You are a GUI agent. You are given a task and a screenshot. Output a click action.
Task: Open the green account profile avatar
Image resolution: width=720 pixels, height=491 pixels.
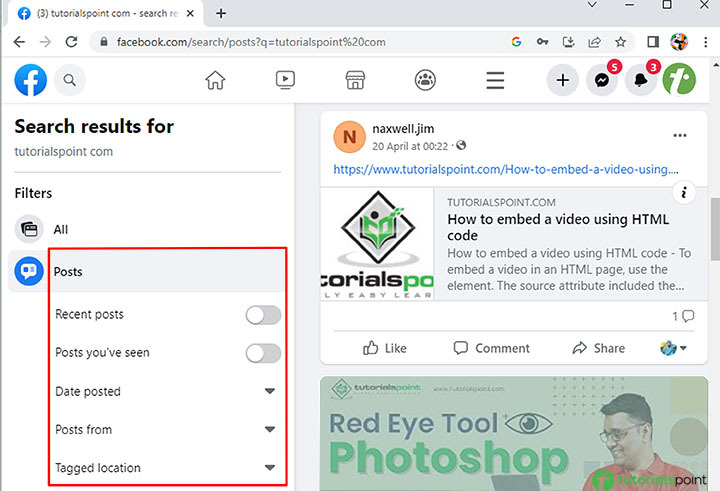(679, 79)
